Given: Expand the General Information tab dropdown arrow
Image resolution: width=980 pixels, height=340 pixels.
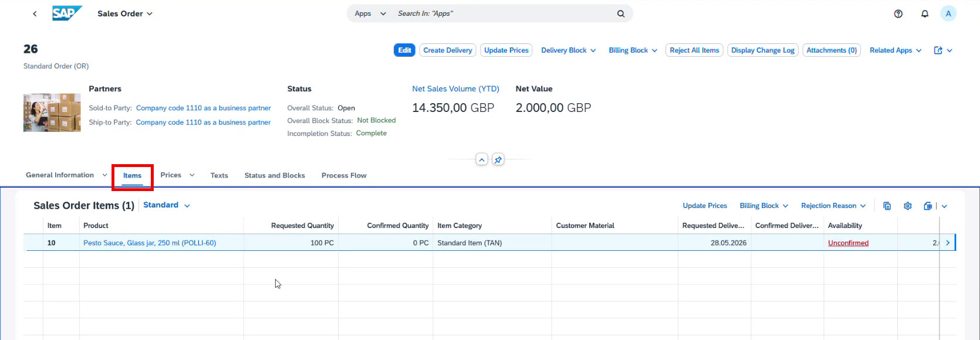Looking at the screenshot, I should [x=105, y=175].
